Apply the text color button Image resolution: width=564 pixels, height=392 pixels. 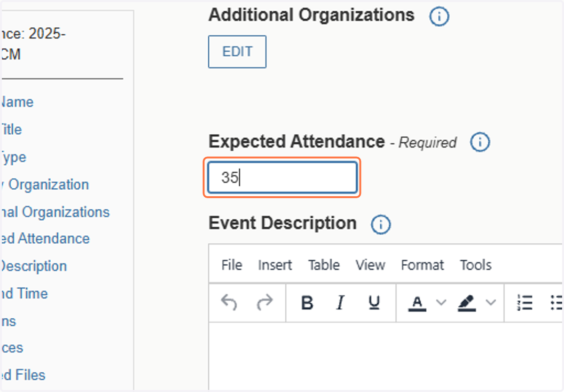pos(417,303)
